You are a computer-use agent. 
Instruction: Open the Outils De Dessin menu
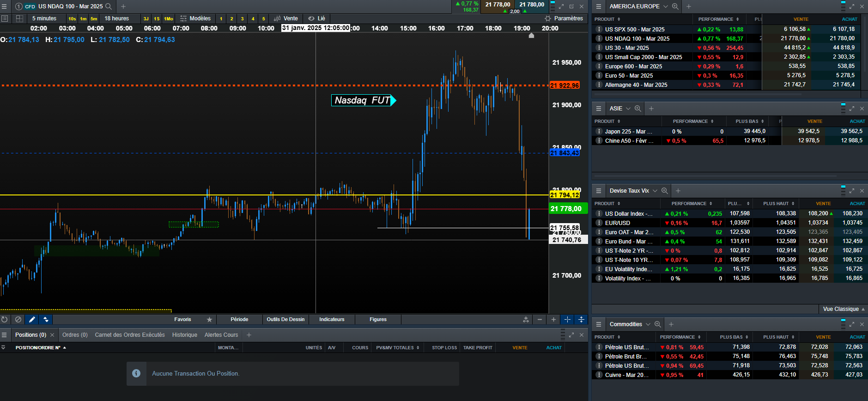tap(285, 319)
